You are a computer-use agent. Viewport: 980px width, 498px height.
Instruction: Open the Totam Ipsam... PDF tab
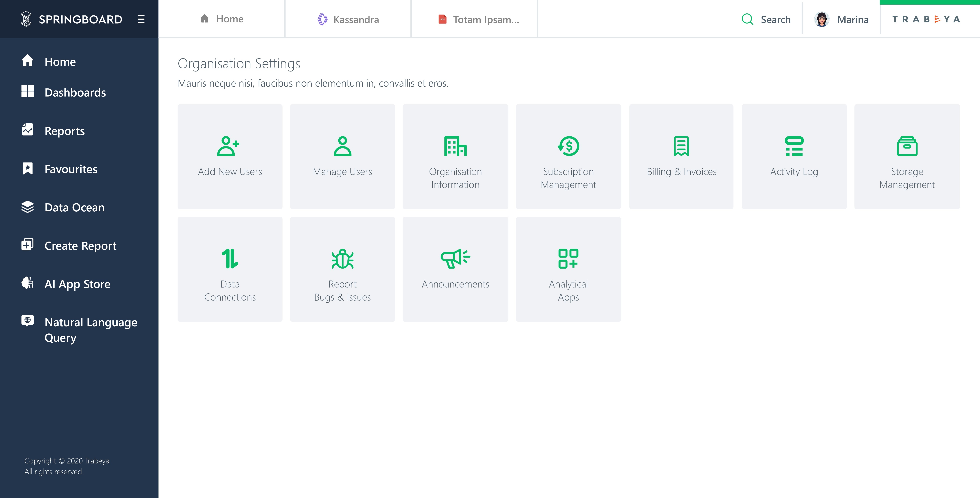(x=474, y=19)
